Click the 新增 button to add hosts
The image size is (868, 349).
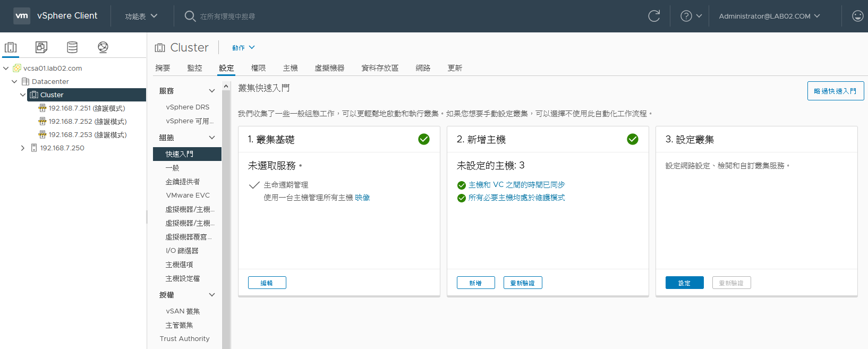click(x=475, y=283)
